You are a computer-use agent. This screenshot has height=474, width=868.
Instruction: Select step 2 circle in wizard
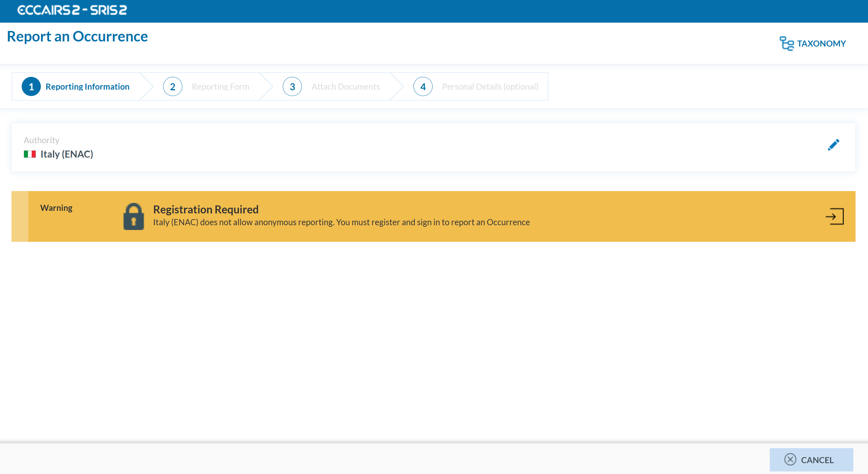point(172,87)
